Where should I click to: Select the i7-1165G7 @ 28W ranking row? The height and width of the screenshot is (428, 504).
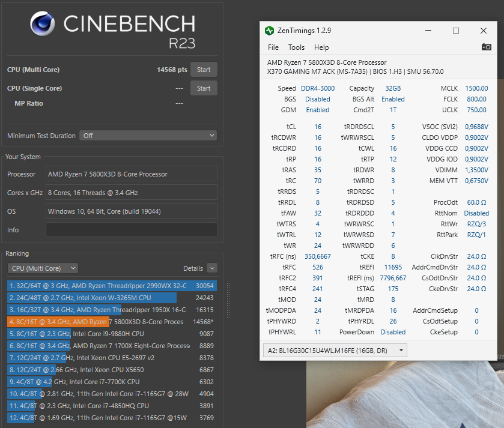pyautogui.click(x=112, y=394)
